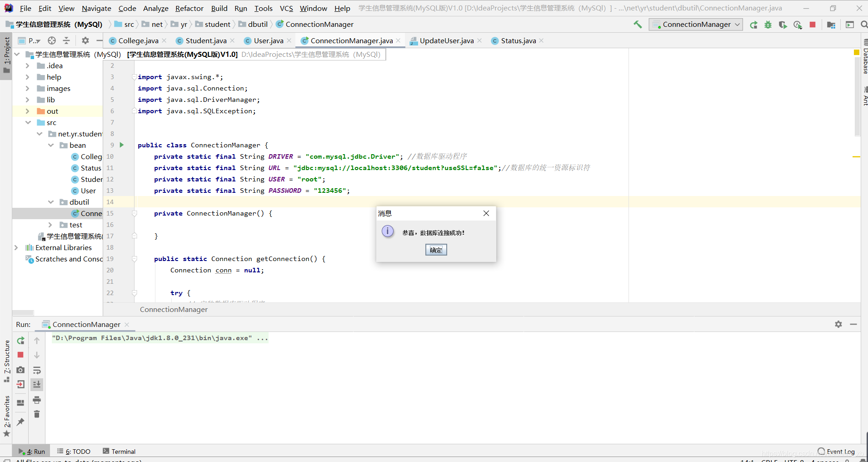Click Down the Stack Trace arrow

pyautogui.click(x=37, y=355)
